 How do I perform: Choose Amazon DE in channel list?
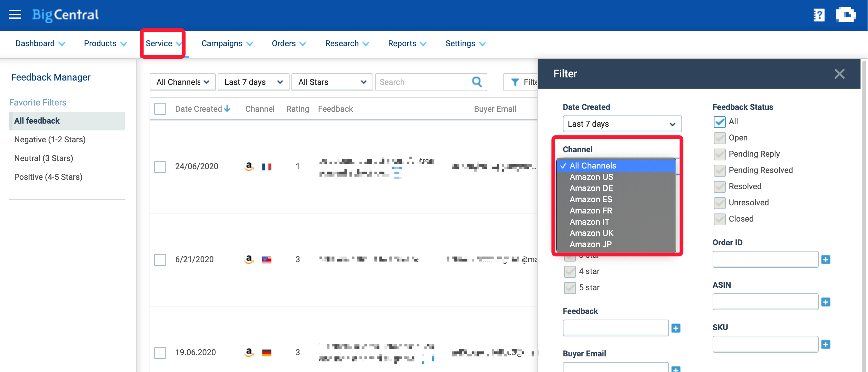pyautogui.click(x=616, y=188)
